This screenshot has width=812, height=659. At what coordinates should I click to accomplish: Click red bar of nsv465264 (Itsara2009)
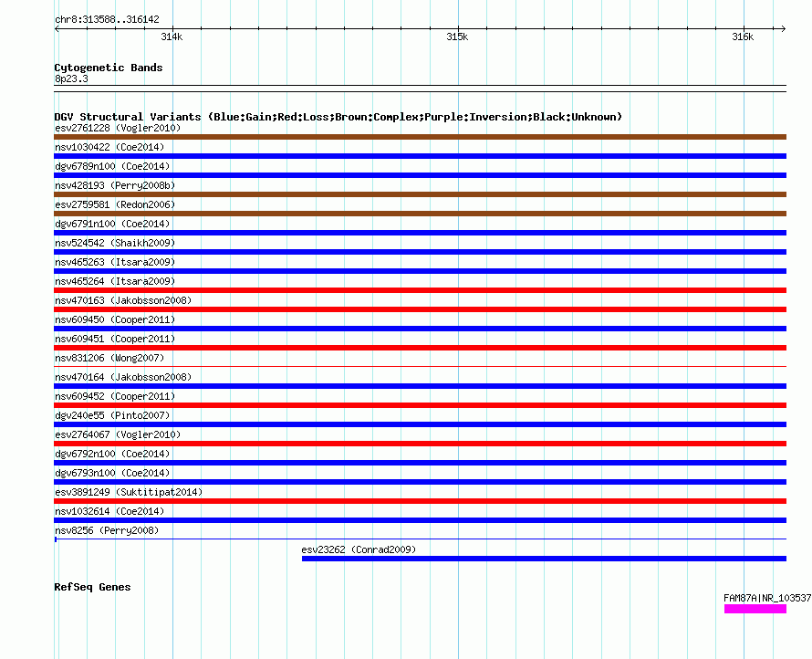tap(420, 290)
